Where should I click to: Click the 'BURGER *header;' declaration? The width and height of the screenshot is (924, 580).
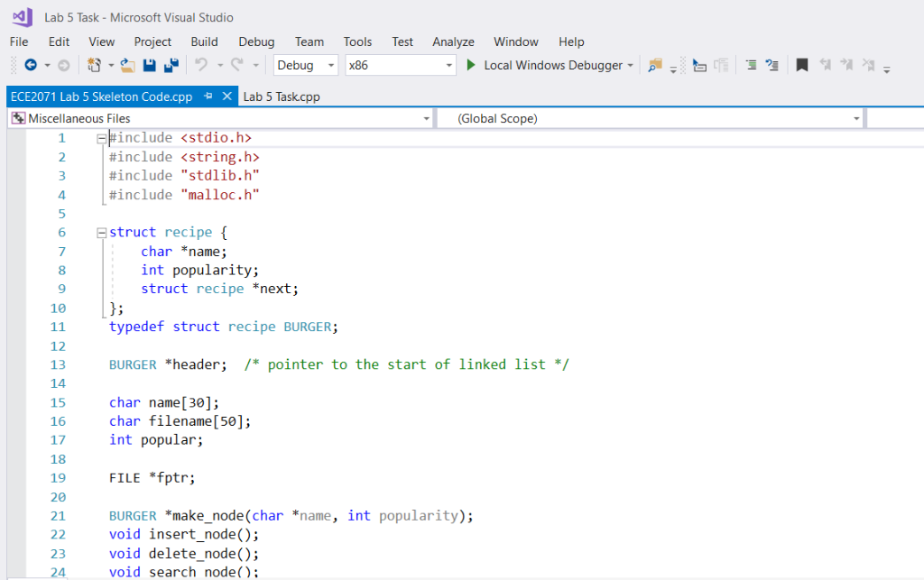[168, 364]
